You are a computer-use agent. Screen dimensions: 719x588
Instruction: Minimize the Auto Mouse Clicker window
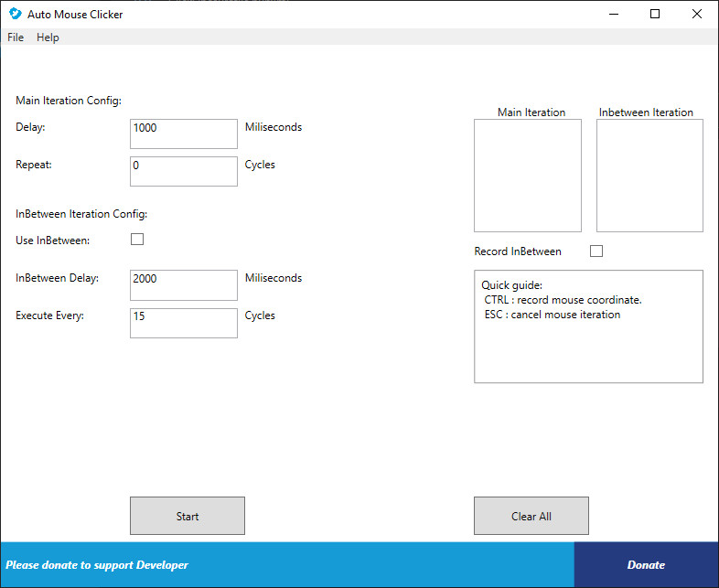612,14
